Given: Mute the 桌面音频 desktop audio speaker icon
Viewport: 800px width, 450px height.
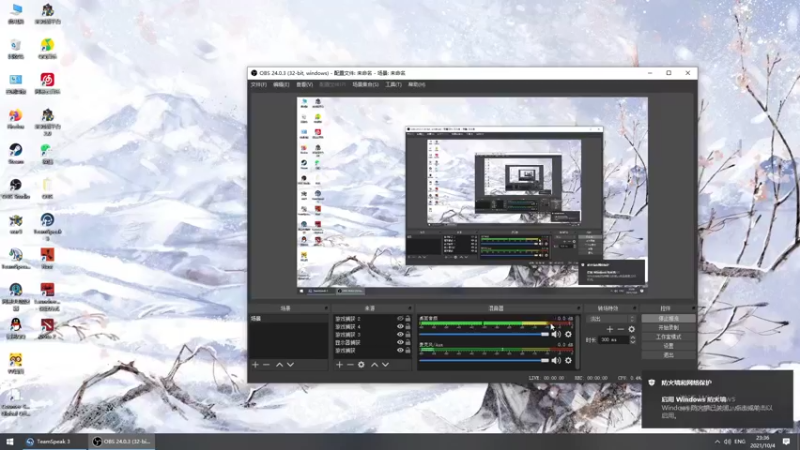Looking at the screenshot, I should coord(556,334).
